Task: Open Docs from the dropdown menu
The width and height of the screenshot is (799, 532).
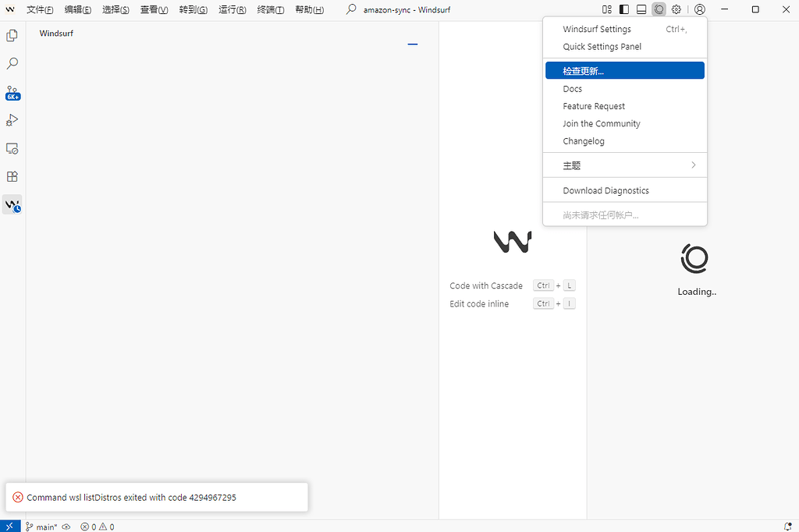Action: (625, 89)
